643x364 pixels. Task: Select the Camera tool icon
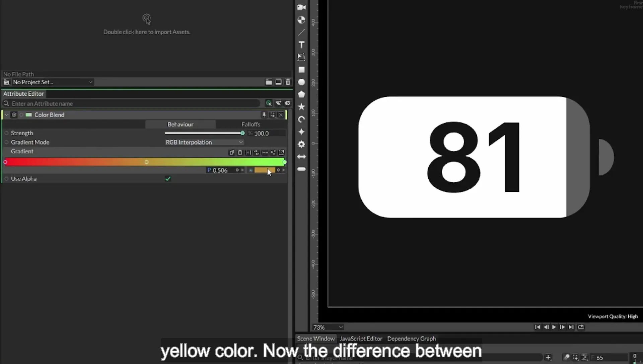[x=301, y=7]
